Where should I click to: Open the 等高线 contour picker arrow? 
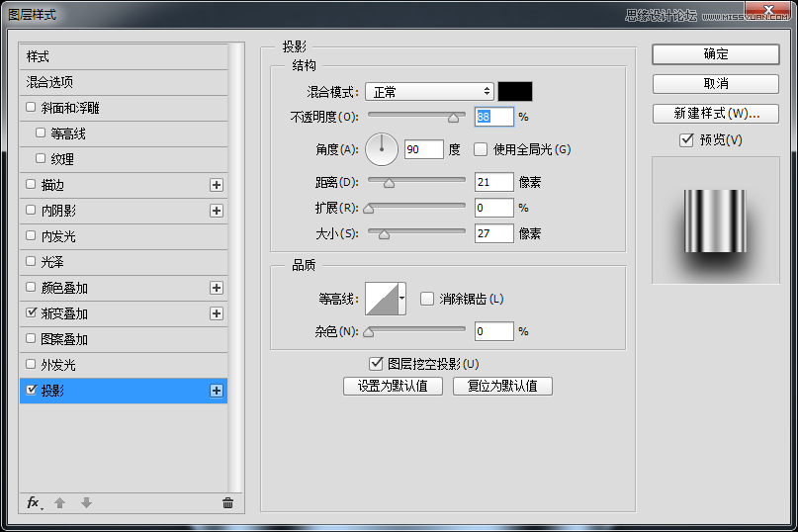click(x=402, y=299)
